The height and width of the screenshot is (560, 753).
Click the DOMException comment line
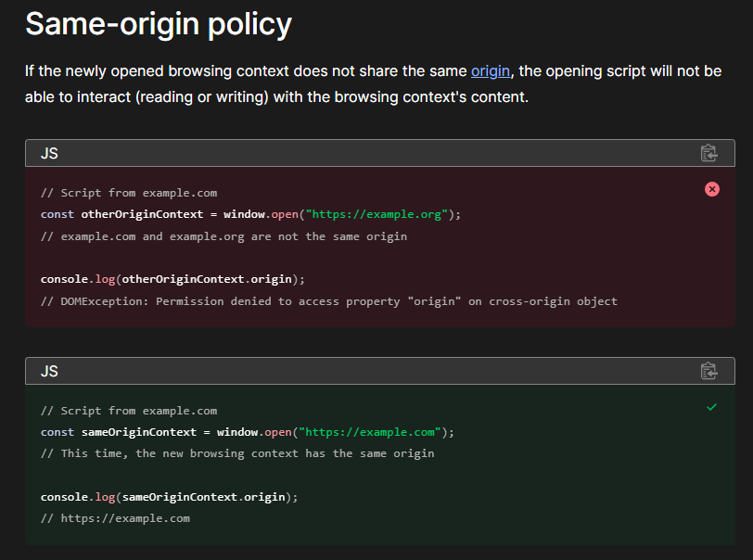click(329, 301)
